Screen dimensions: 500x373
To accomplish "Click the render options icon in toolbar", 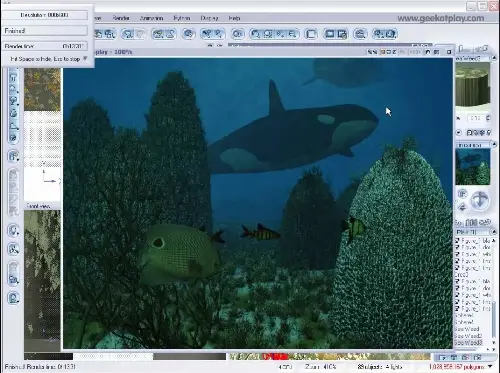I will tap(342, 34).
